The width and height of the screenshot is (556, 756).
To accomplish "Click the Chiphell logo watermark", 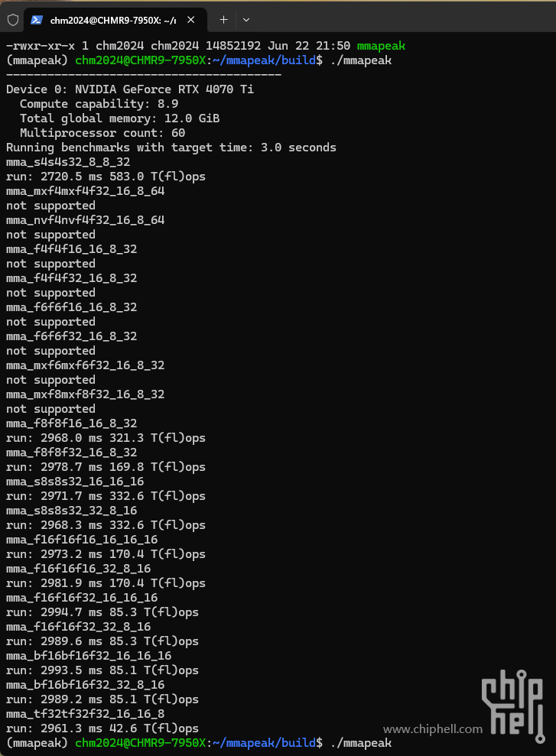I will tap(513, 706).
